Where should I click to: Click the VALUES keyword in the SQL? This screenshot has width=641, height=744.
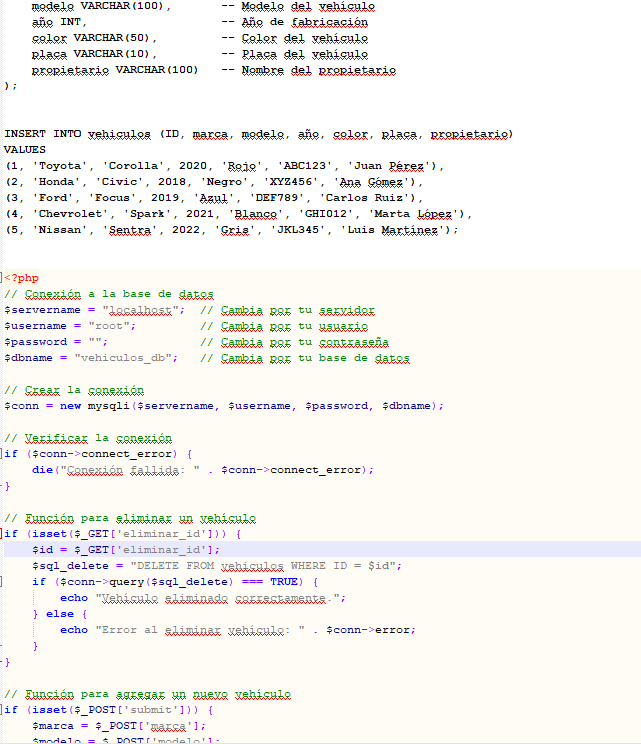point(25,150)
